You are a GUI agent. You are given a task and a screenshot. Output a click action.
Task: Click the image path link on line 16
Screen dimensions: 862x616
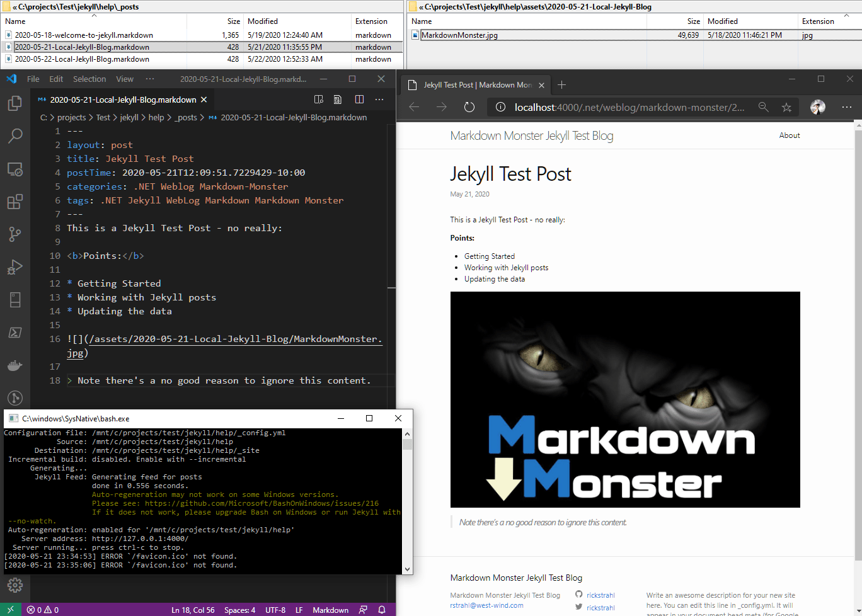pos(236,339)
